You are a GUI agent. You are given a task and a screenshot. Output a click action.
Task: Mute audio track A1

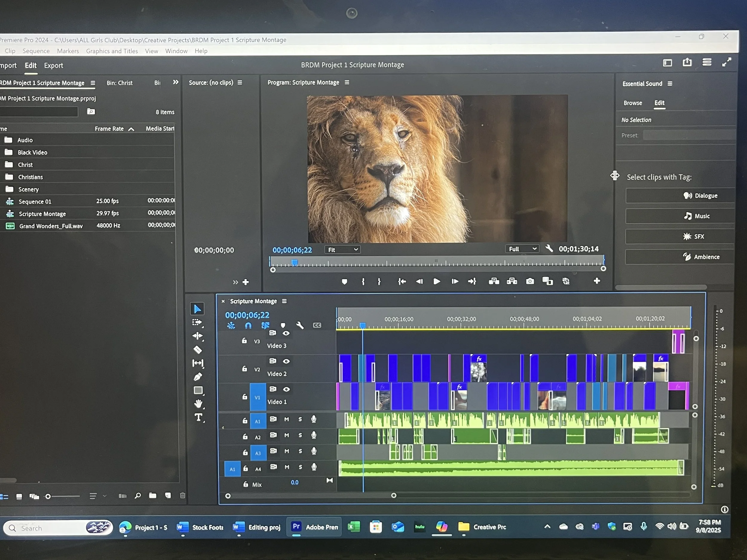(286, 419)
